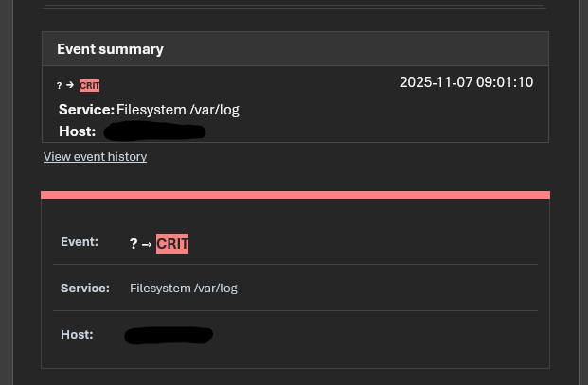
Task: Click the small question mark state in summary
Action: click(x=60, y=85)
